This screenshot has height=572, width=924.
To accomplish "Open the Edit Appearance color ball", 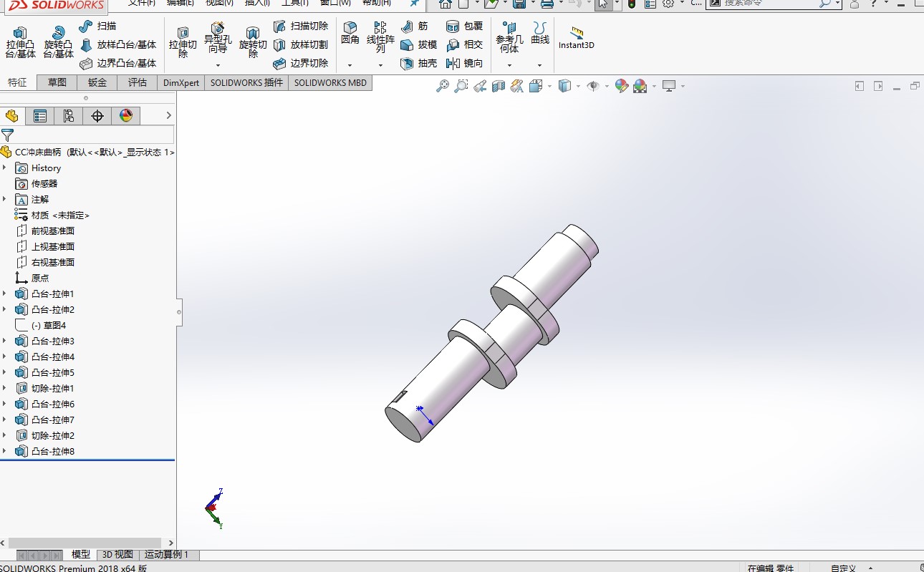I will [621, 87].
